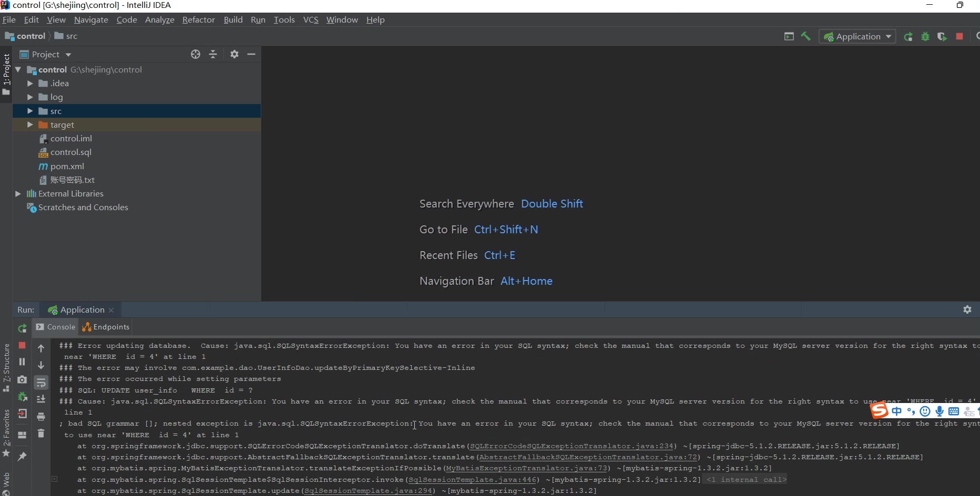Screen dimensions: 980x496
Task: Toggle the 2: Favorites tool window button
Action: click(6, 433)
